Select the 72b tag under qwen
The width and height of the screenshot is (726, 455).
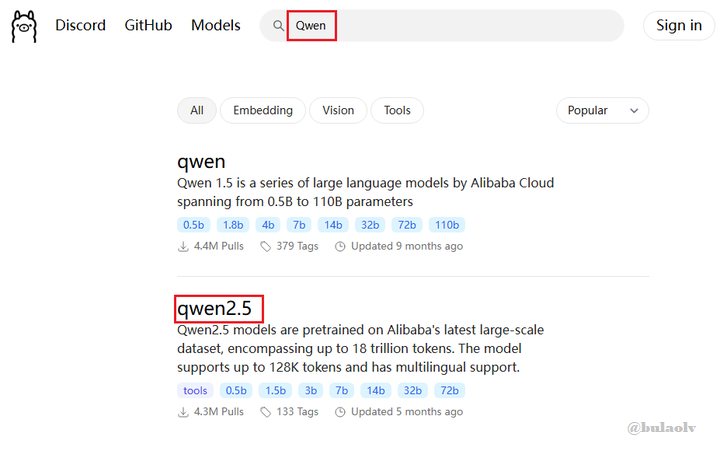pos(407,225)
